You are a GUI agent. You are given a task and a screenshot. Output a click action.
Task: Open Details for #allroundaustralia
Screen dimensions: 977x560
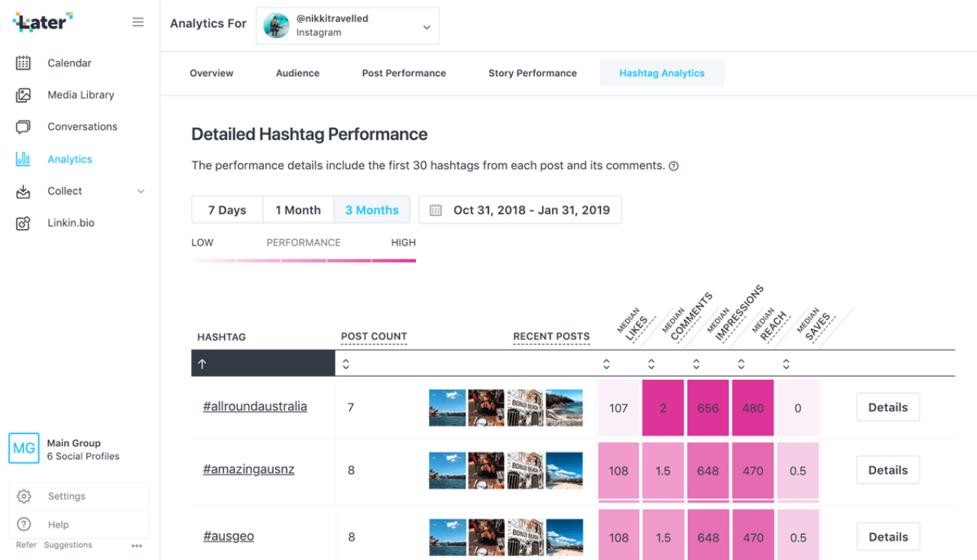[887, 407]
